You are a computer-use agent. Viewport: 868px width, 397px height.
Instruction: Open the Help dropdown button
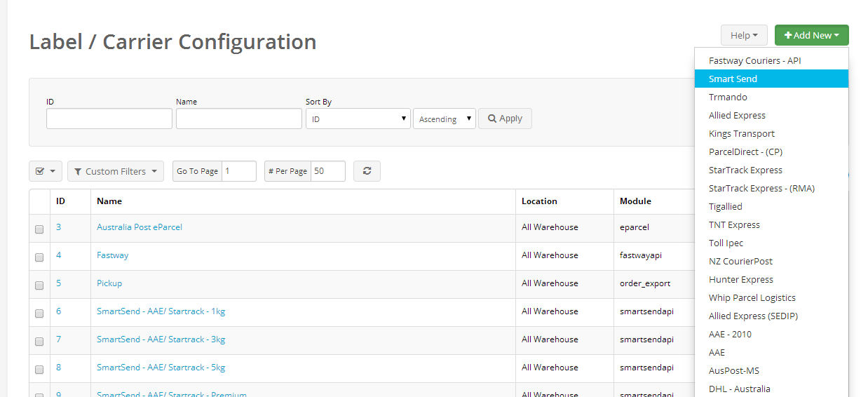tap(744, 35)
